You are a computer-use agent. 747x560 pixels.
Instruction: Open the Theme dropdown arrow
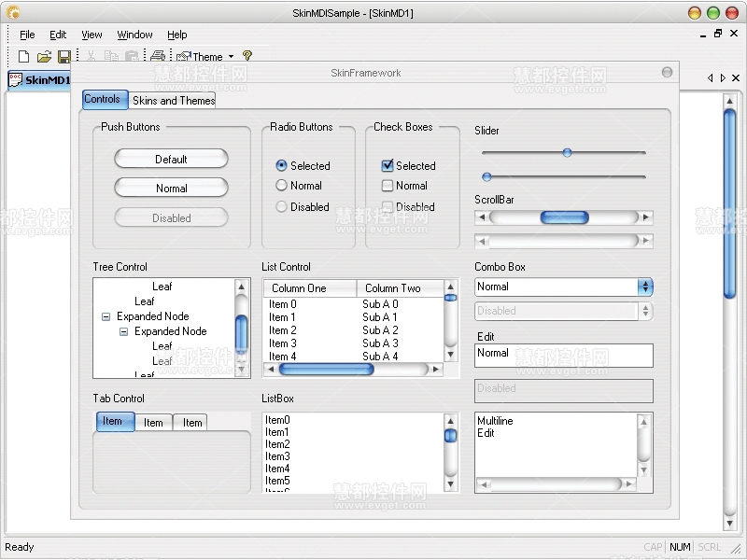click(x=231, y=57)
